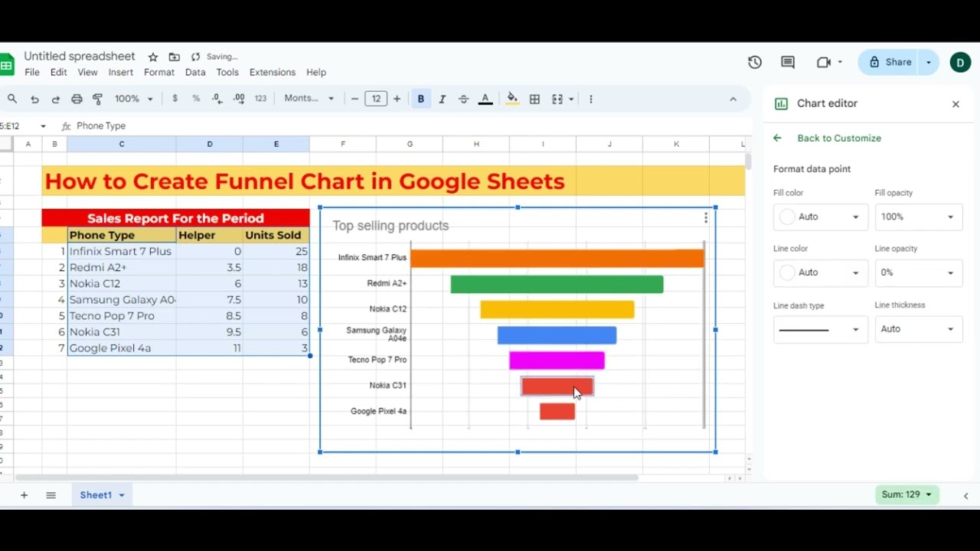
Task: Open the Sum: 129 summary button
Action: pyautogui.click(x=907, y=495)
